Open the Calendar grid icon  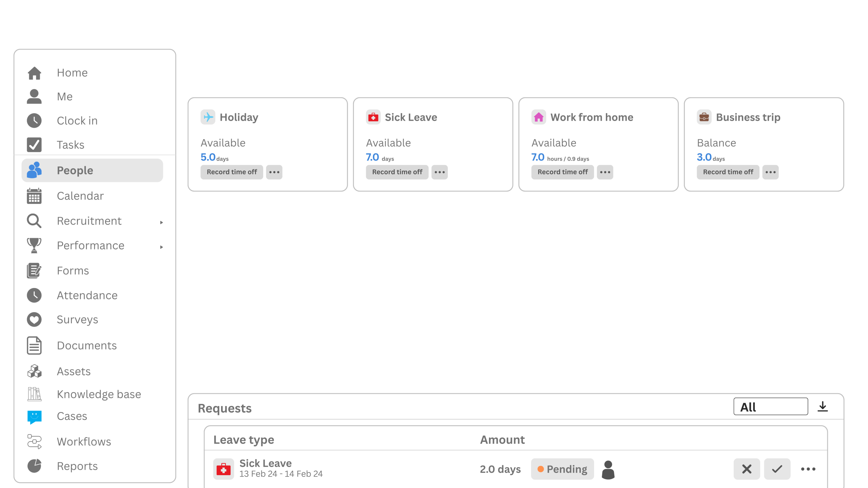(x=34, y=196)
